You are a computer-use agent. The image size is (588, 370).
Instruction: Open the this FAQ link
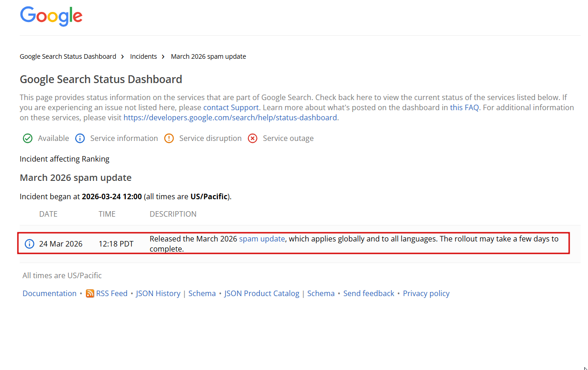click(465, 107)
